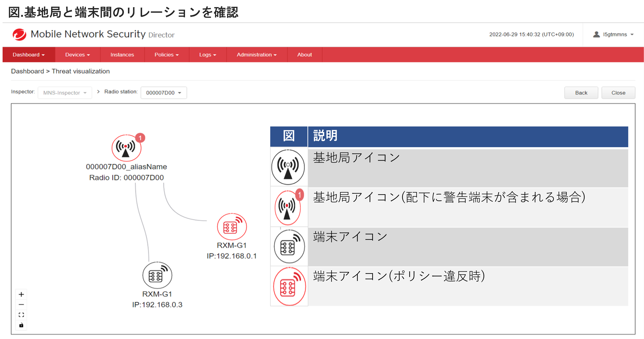Click the legend warning base station icon
Viewport: 644px width, 339px height.
288,208
